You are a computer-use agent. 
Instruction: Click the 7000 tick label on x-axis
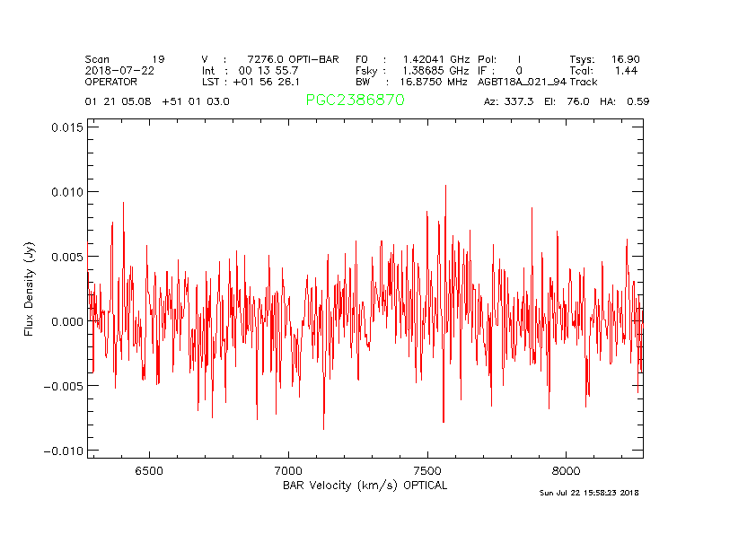[287, 470]
